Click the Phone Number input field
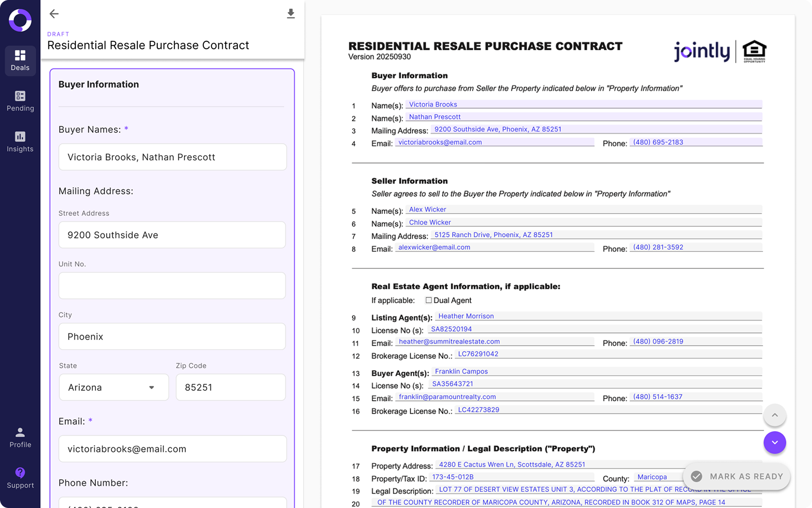 (173, 502)
